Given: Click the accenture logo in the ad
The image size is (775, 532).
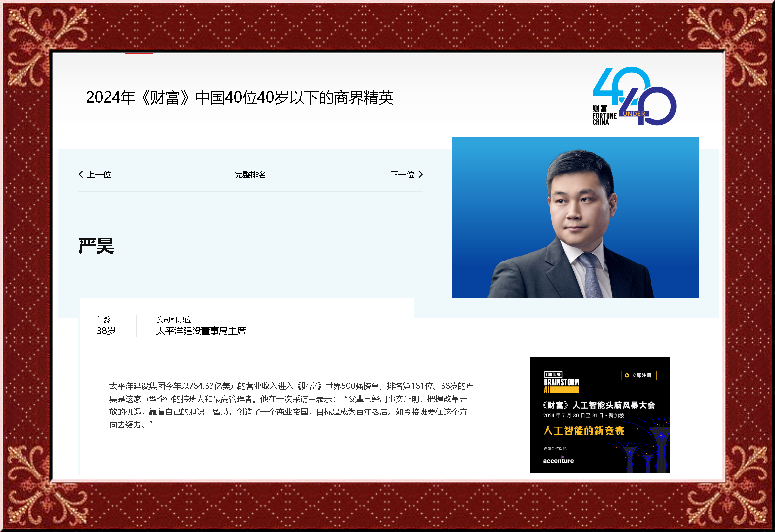Looking at the screenshot, I should [x=558, y=461].
